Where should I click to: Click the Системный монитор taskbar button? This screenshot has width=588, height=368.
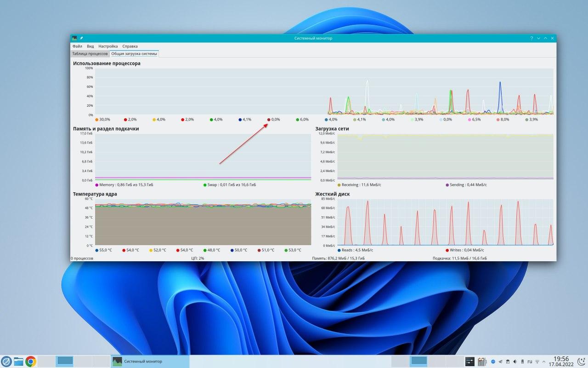(x=150, y=361)
